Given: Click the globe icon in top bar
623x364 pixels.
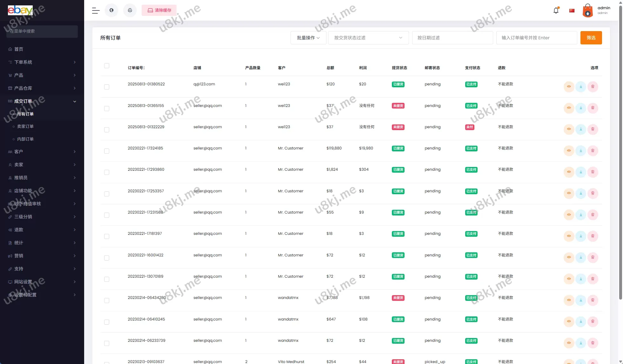Looking at the screenshot, I should tap(111, 10).
